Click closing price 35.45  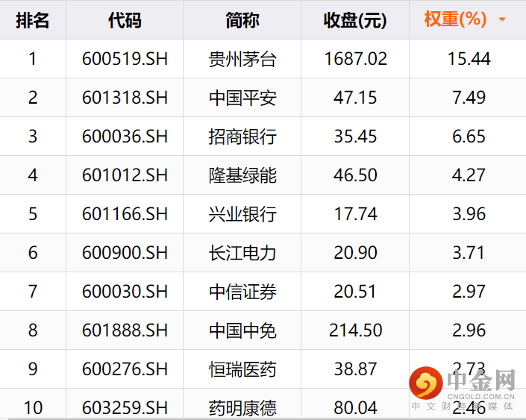coord(355,137)
